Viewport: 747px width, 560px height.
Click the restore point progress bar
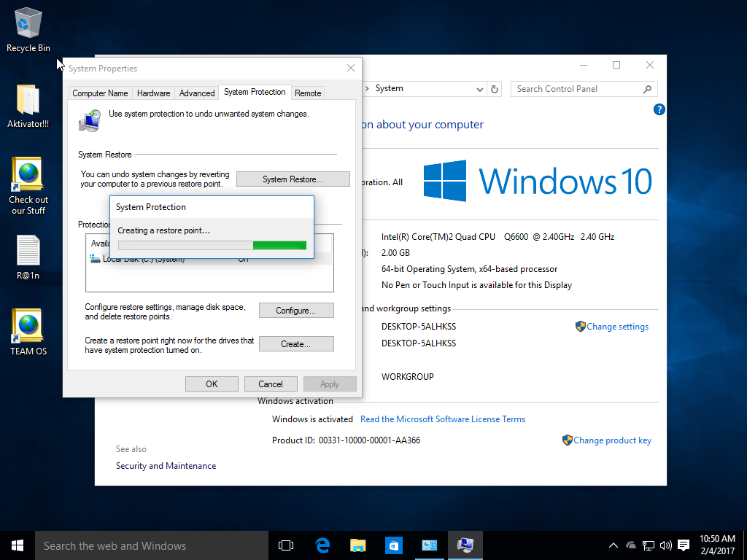(x=212, y=245)
